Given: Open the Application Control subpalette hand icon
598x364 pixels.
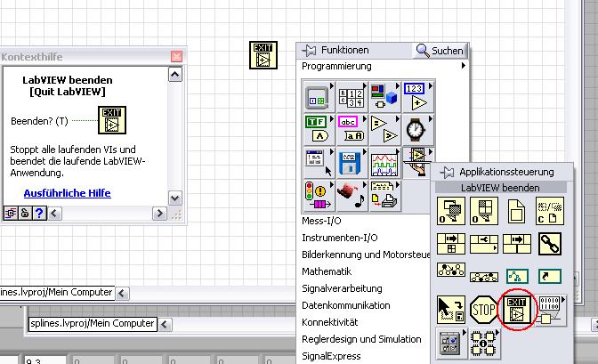Looking at the screenshot, I should click(x=417, y=160).
